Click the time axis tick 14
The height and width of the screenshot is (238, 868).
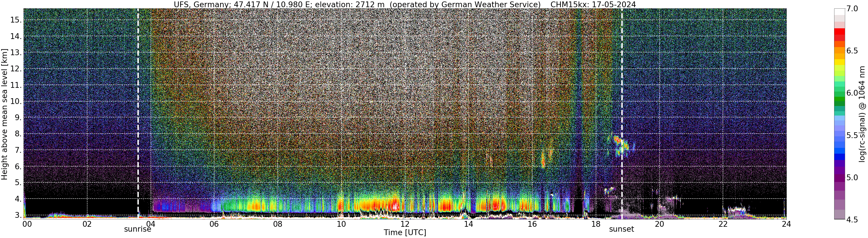point(468,224)
